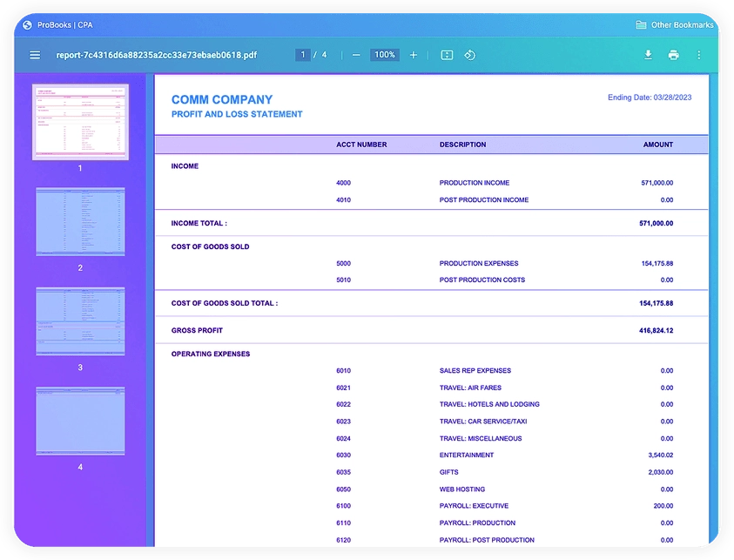The height and width of the screenshot is (560, 734).
Task: Click the 100% zoom level field
Action: [x=385, y=55]
